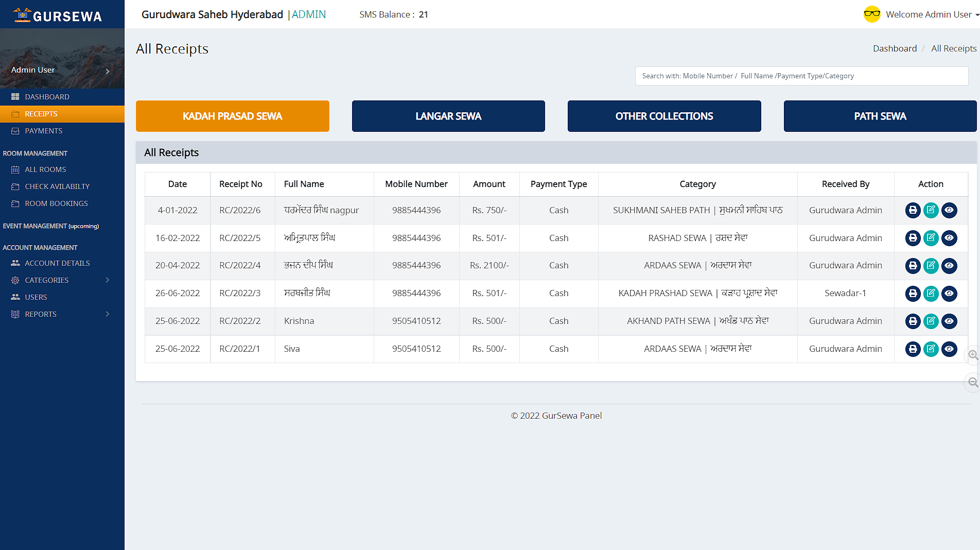Print receipt RC/2022/3 for Sewadar-1

pos(913,294)
